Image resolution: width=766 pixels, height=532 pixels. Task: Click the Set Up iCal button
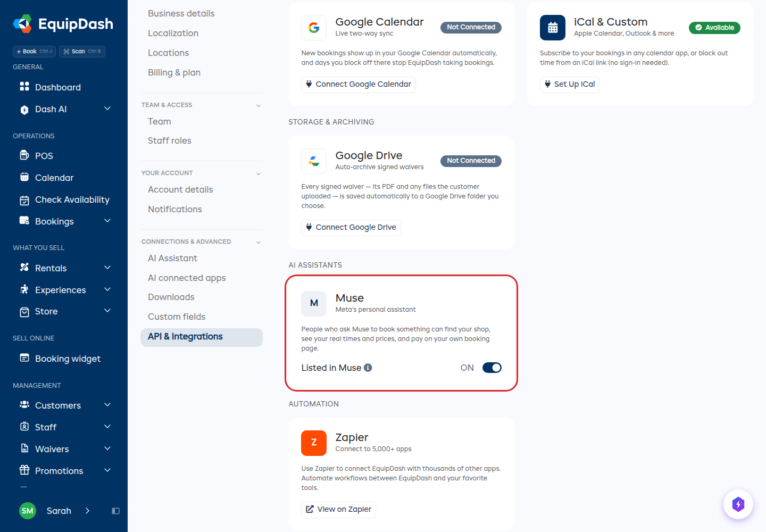(570, 85)
